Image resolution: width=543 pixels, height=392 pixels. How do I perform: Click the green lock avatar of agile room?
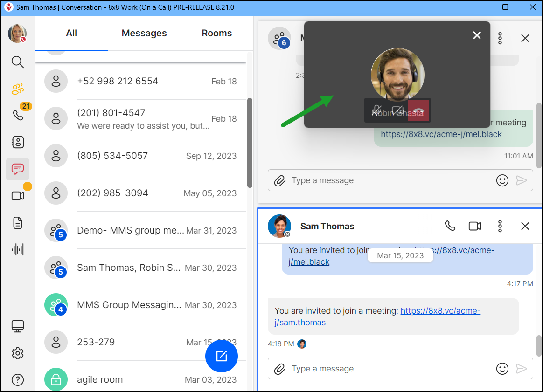56,379
